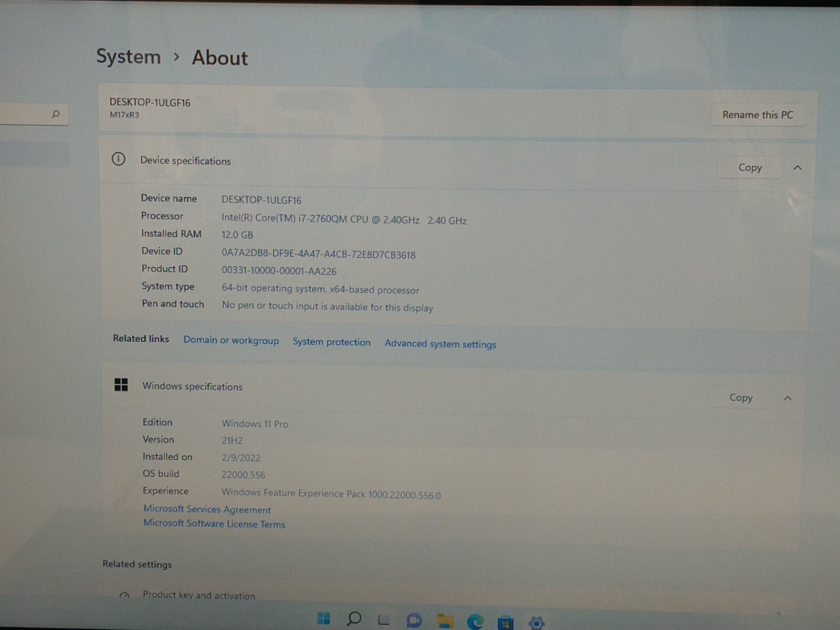Select the Pen and touch value text

327,307
